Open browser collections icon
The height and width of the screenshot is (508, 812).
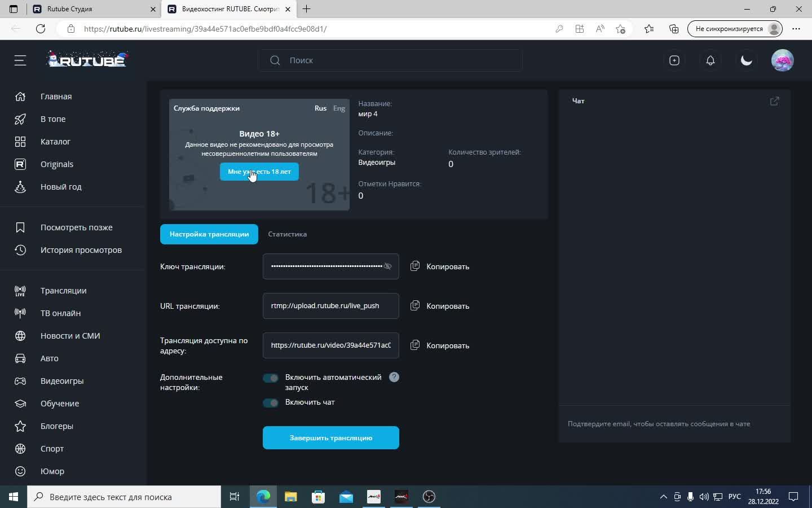[674, 29]
